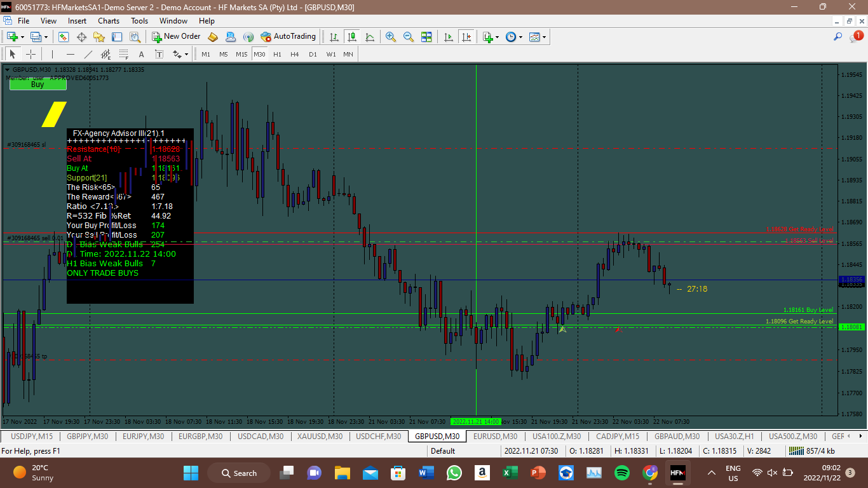The height and width of the screenshot is (488, 868).
Task: Open the Windows Start menu
Action: [x=191, y=473]
